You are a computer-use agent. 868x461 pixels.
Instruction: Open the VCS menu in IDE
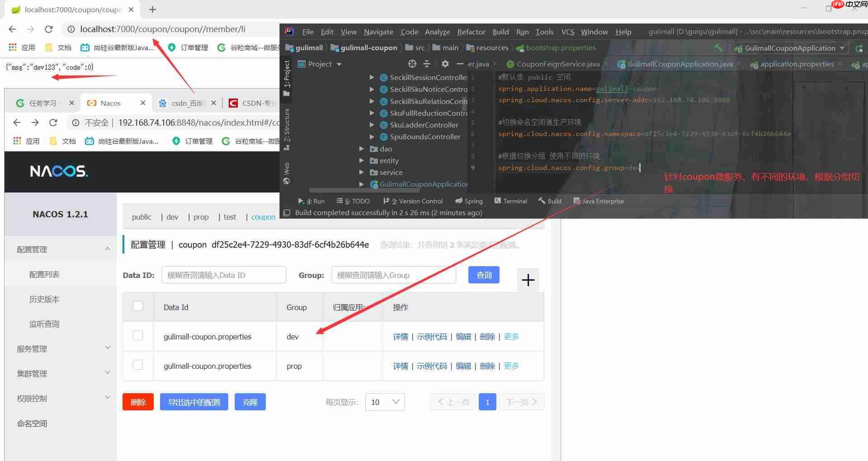tap(568, 32)
